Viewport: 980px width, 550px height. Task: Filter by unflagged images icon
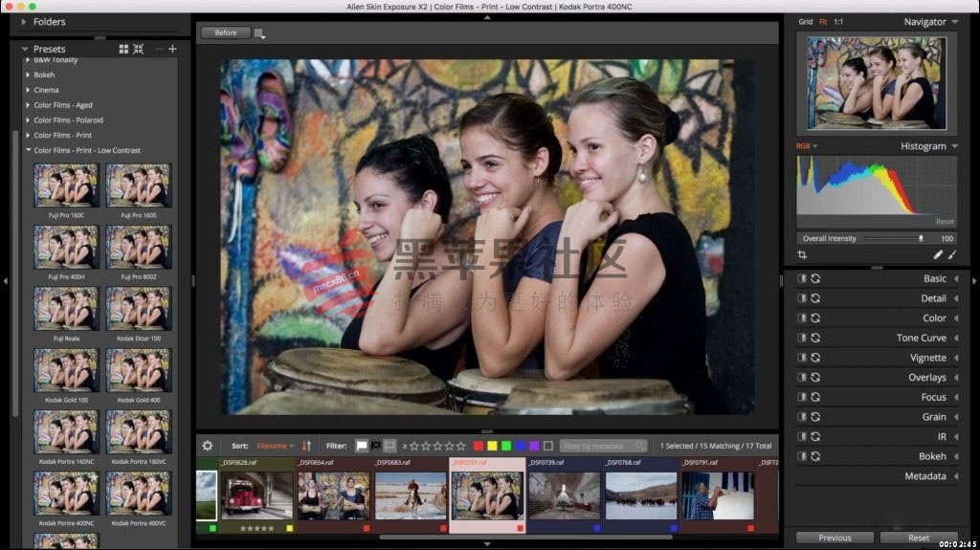390,446
